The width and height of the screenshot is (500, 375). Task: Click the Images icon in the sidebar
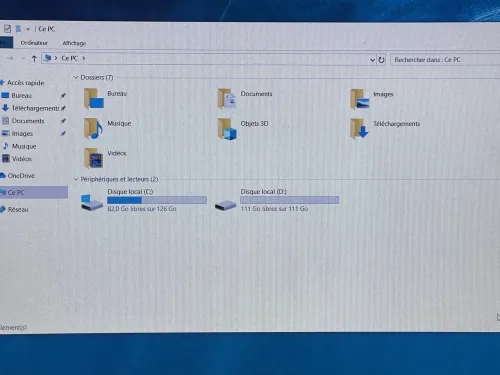click(5, 133)
